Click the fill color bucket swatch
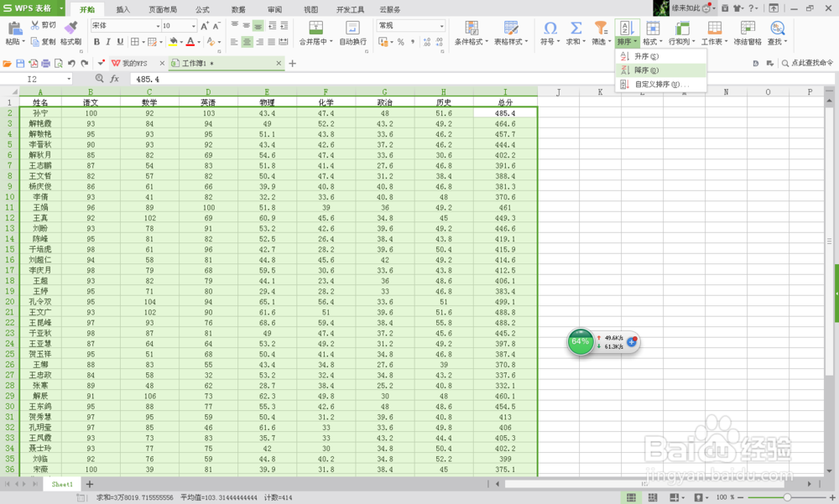 (173, 42)
